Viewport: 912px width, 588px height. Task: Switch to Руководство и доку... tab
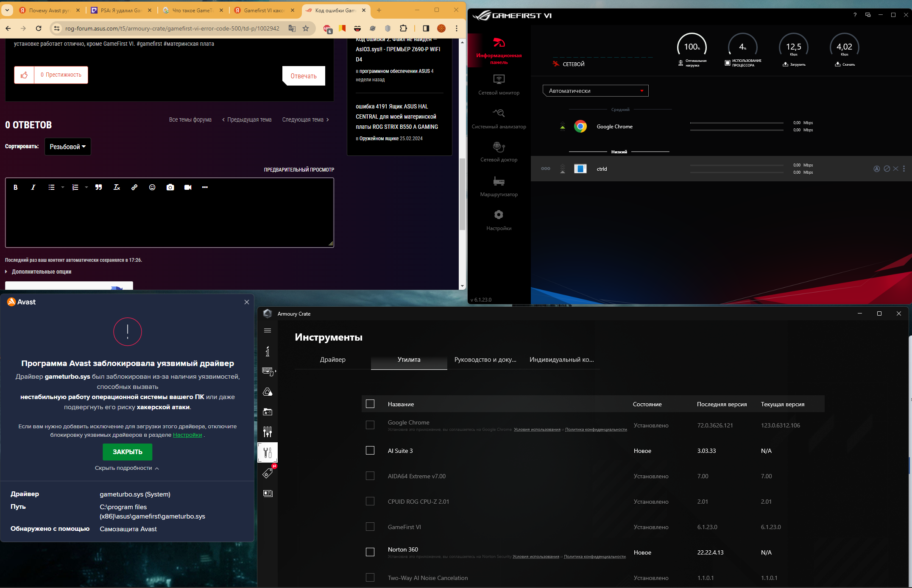[x=485, y=360]
